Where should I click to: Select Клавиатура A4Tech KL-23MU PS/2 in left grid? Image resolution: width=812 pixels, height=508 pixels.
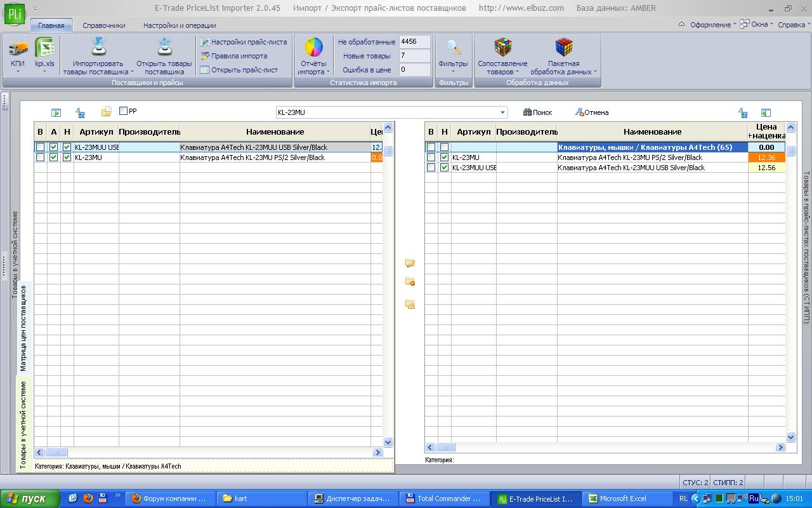click(275, 157)
